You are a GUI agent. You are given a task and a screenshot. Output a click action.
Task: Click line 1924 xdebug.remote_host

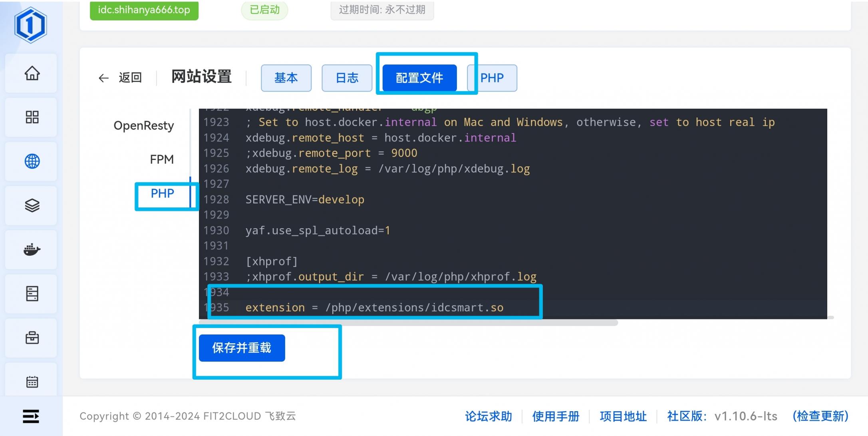click(381, 138)
